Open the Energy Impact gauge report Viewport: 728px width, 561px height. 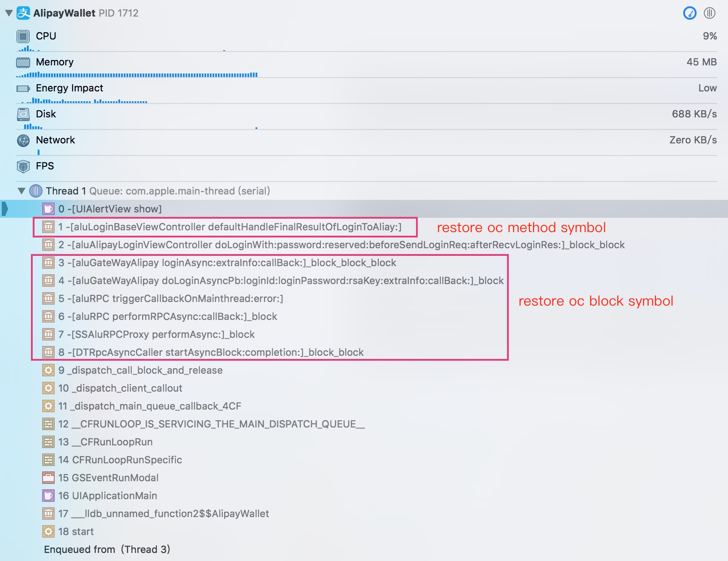click(367, 91)
